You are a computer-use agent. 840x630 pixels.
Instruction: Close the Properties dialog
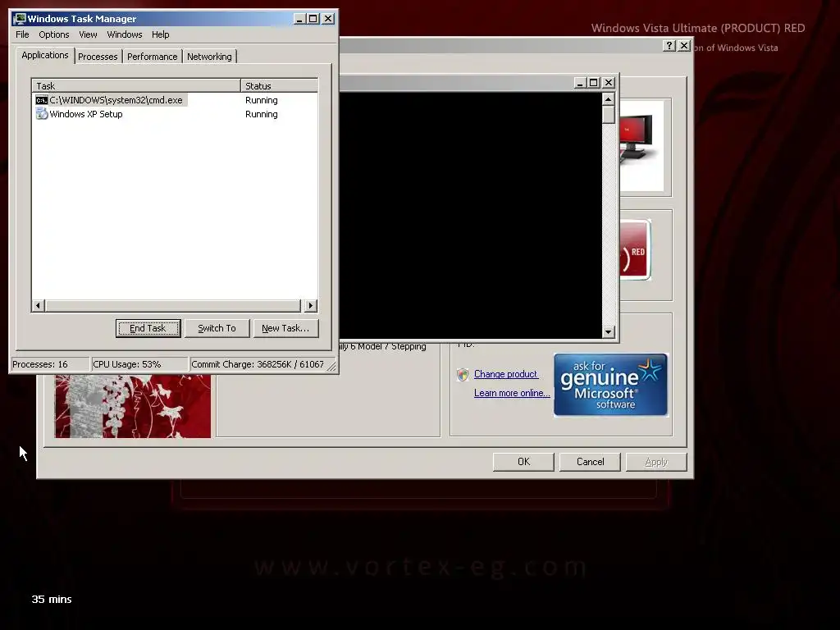tap(684, 46)
